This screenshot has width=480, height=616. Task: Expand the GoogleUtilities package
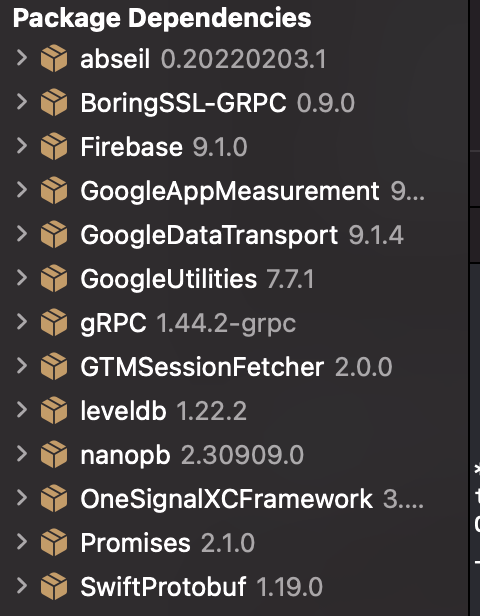click(22, 278)
